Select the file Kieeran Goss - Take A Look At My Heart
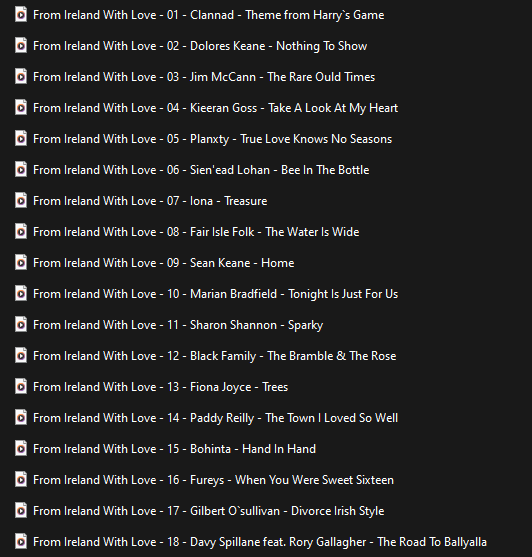The height and width of the screenshot is (557, 532). pos(215,108)
